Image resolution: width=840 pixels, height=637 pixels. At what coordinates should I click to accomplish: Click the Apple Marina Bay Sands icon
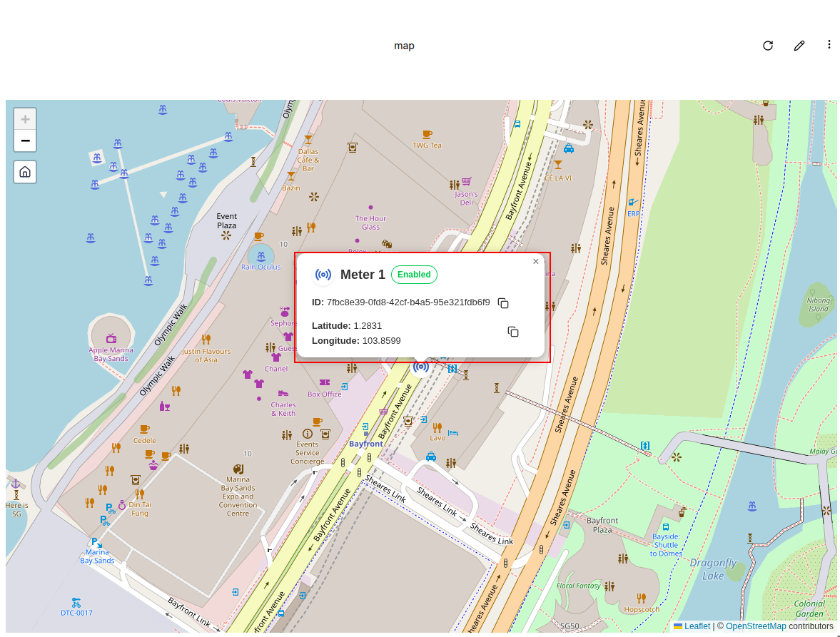point(111,338)
